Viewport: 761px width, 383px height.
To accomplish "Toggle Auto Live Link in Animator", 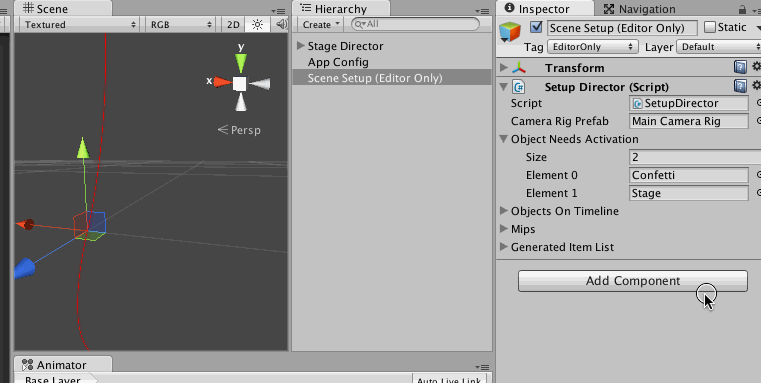I will coord(449,379).
